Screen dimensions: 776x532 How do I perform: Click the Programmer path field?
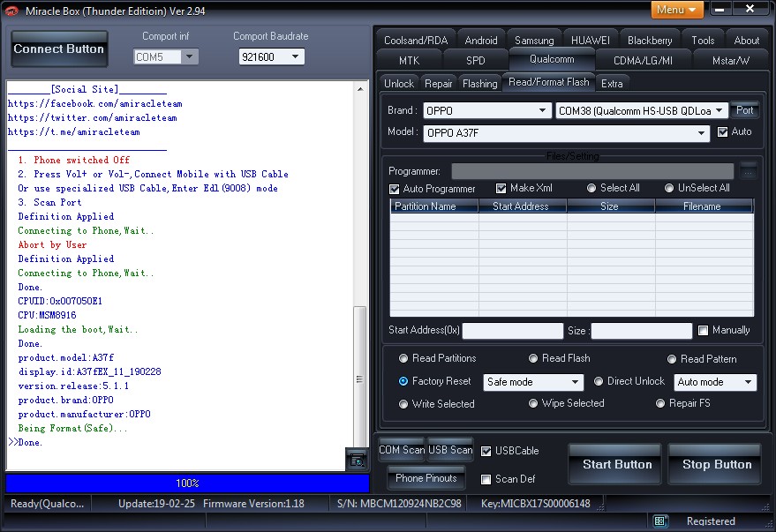(592, 171)
